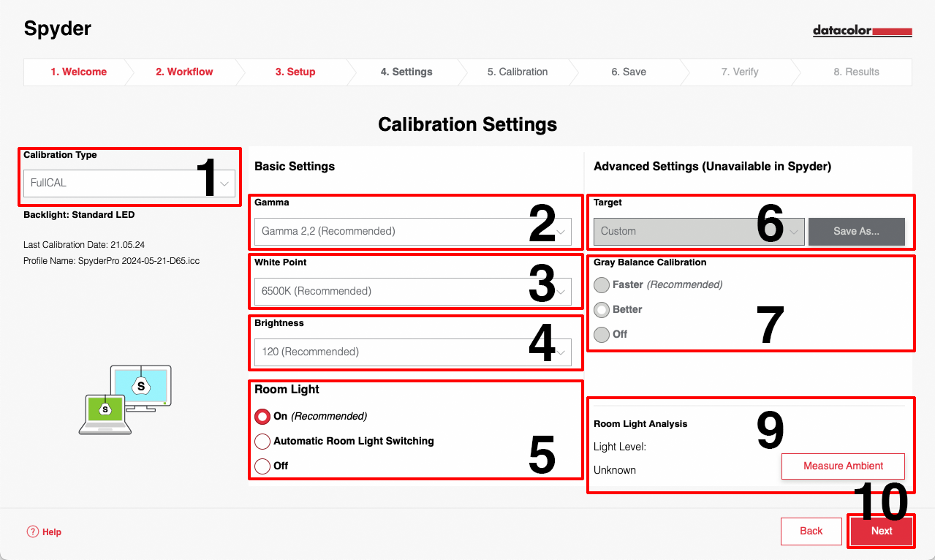Select the Room Light On radio button
This screenshot has width=935, height=560.
(262, 417)
